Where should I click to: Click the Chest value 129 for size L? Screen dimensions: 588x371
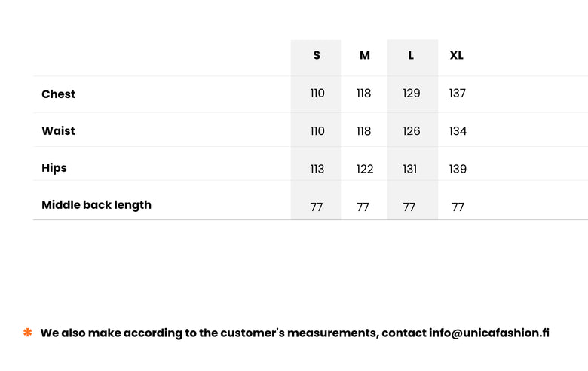click(x=412, y=94)
